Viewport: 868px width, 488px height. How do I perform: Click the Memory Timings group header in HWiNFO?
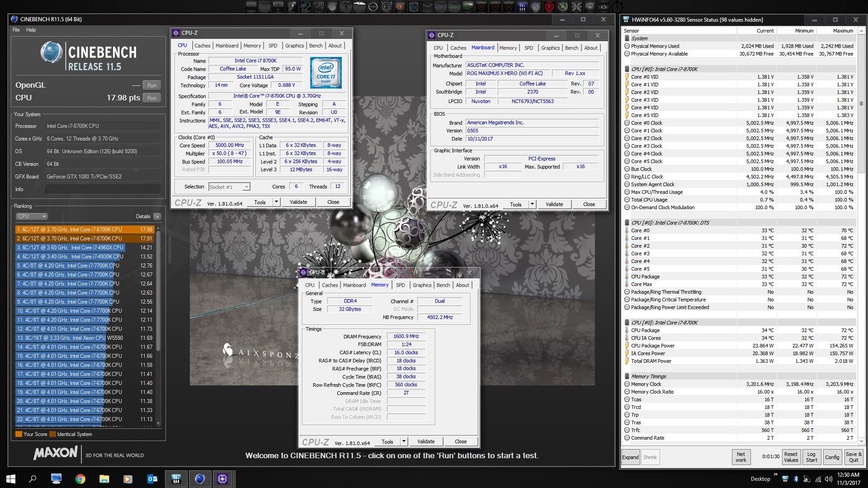[740, 376]
